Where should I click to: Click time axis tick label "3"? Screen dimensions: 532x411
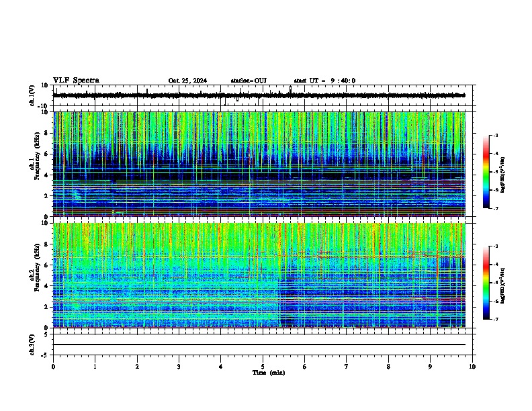tap(179, 367)
